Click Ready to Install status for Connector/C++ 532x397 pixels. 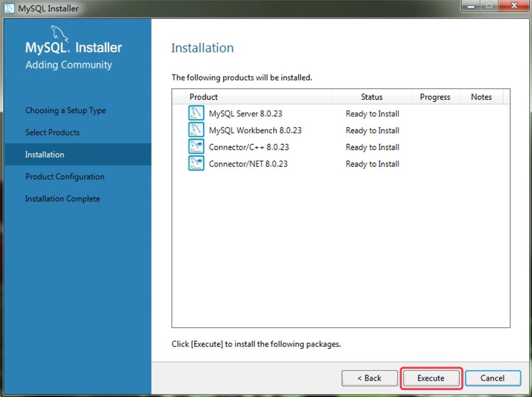pyautogui.click(x=372, y=147)
